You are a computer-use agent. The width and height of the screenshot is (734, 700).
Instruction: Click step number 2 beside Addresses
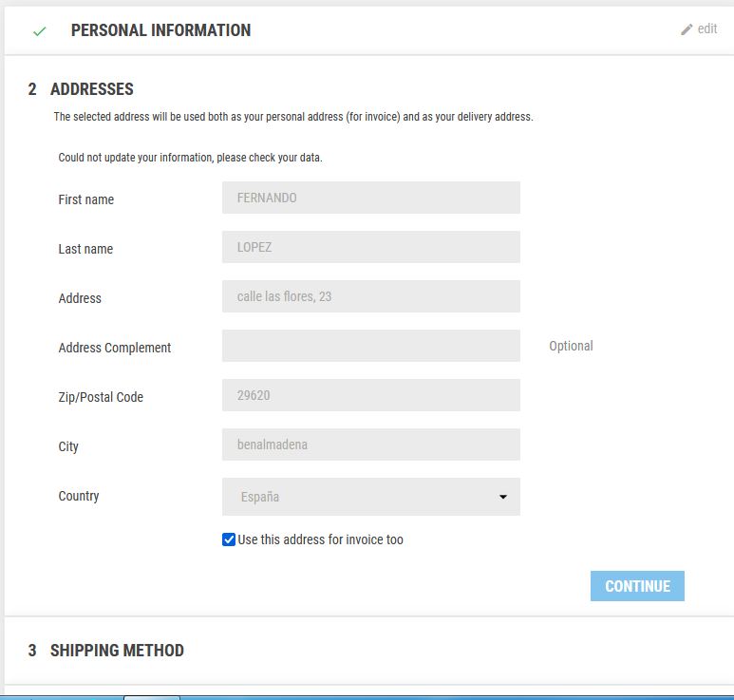click(x=32, y=89)
